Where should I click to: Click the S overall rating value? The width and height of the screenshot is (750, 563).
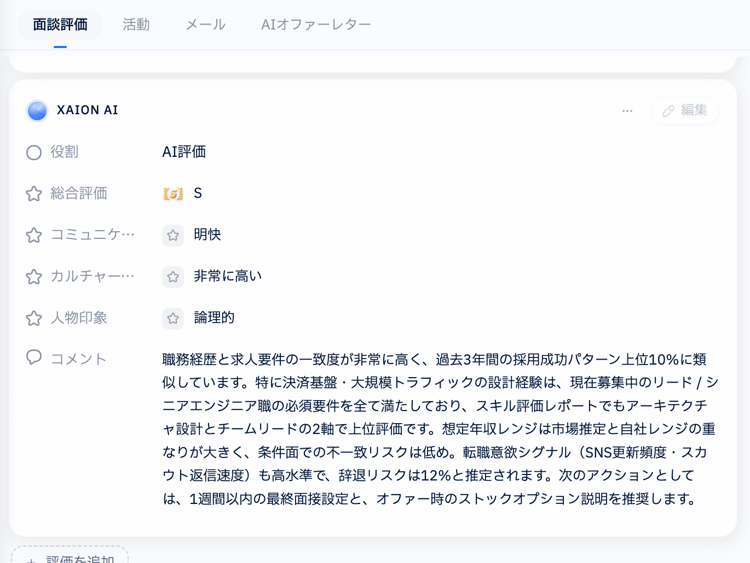coord(198,193)
